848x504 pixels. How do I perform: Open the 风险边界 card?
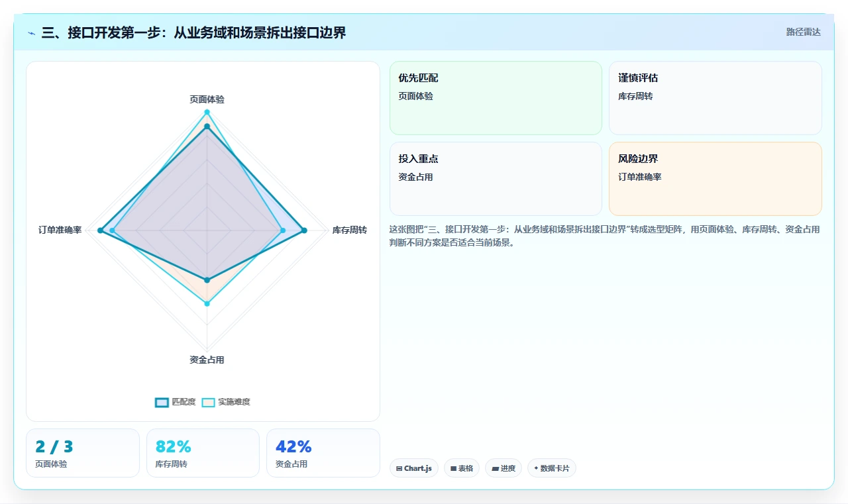point(715,179)
